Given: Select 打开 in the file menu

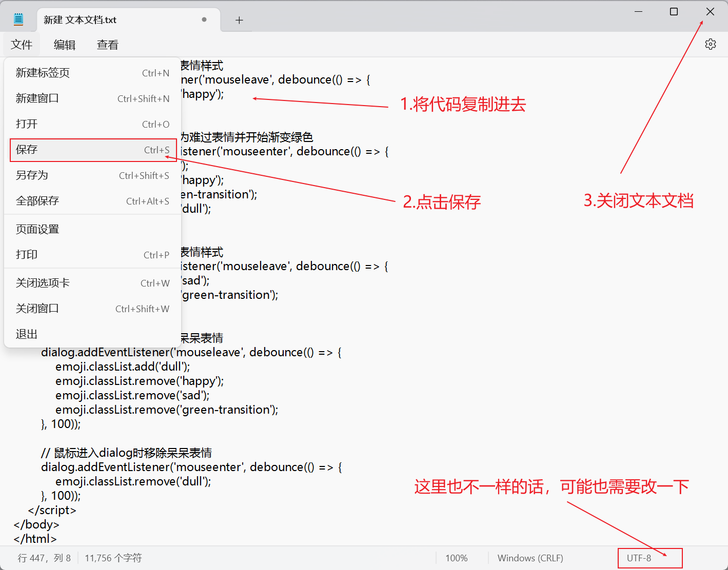Looking at the screenshot, I should coord(92,124).
